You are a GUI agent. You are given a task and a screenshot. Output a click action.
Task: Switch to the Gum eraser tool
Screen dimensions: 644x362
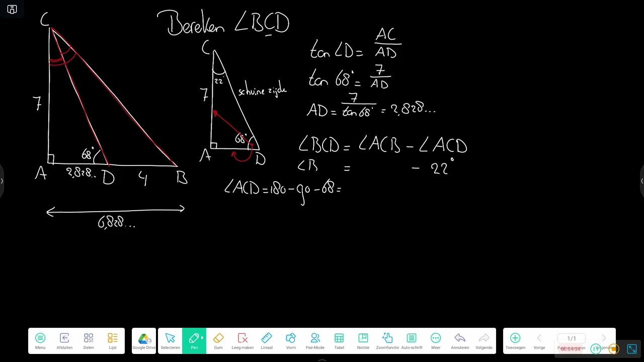pyautogui.click(x=218, y=341)
